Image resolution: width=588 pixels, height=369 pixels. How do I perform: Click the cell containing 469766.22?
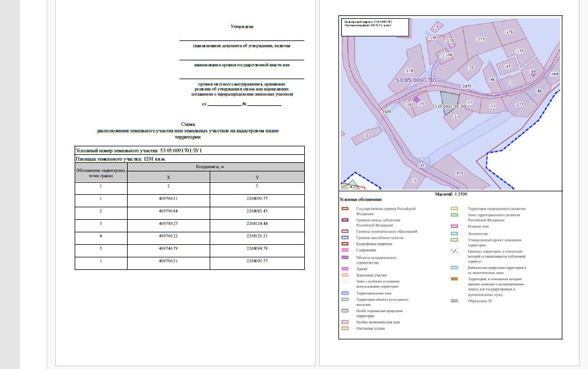tap(169, 238)
